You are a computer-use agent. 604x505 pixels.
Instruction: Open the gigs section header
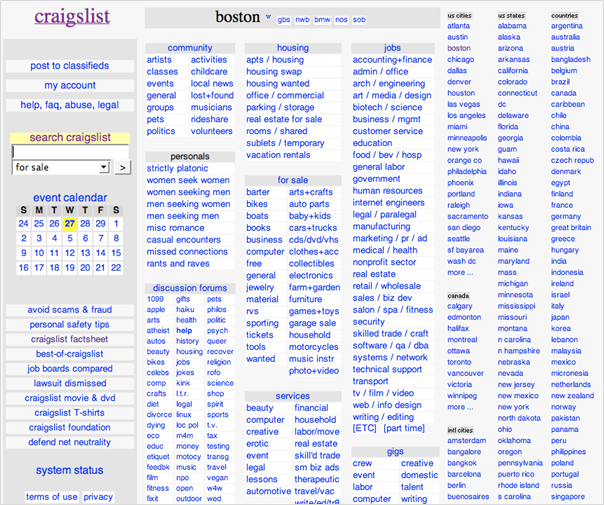395,451
